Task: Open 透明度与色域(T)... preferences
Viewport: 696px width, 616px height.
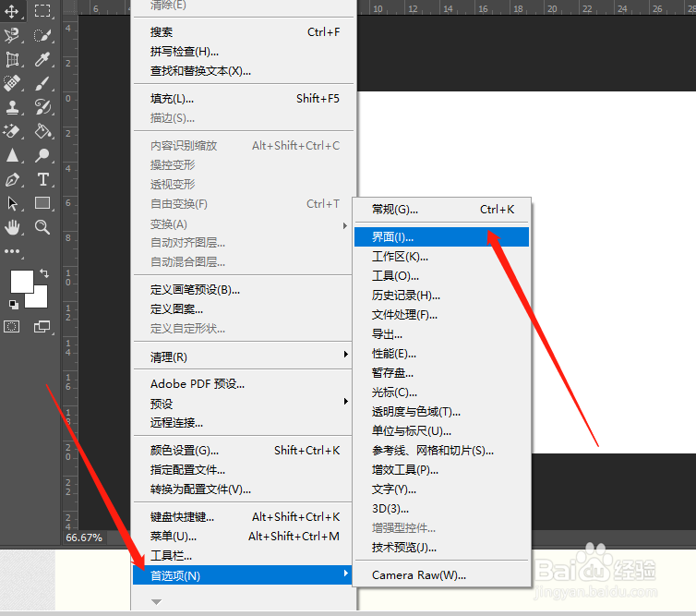Action: [x=441, y=412]
